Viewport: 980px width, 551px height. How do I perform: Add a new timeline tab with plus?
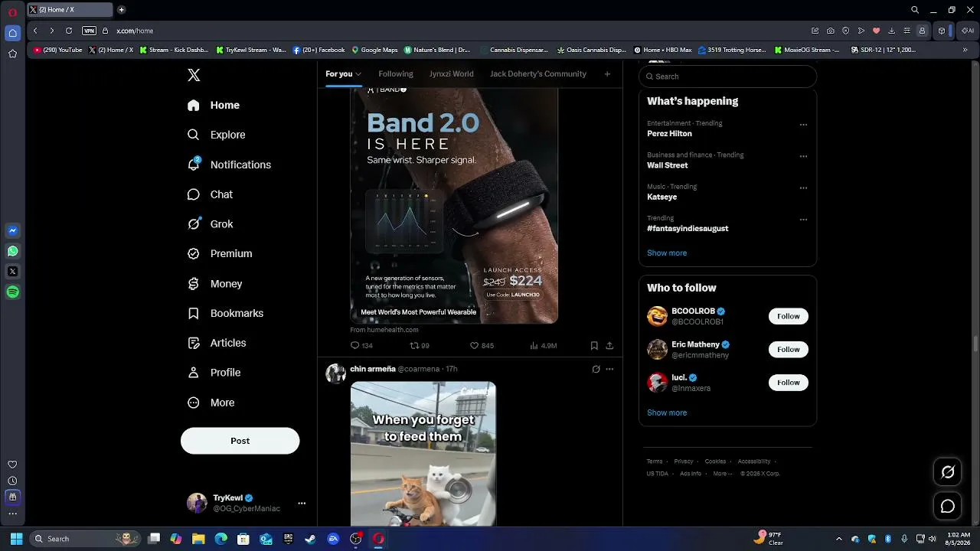607,74
